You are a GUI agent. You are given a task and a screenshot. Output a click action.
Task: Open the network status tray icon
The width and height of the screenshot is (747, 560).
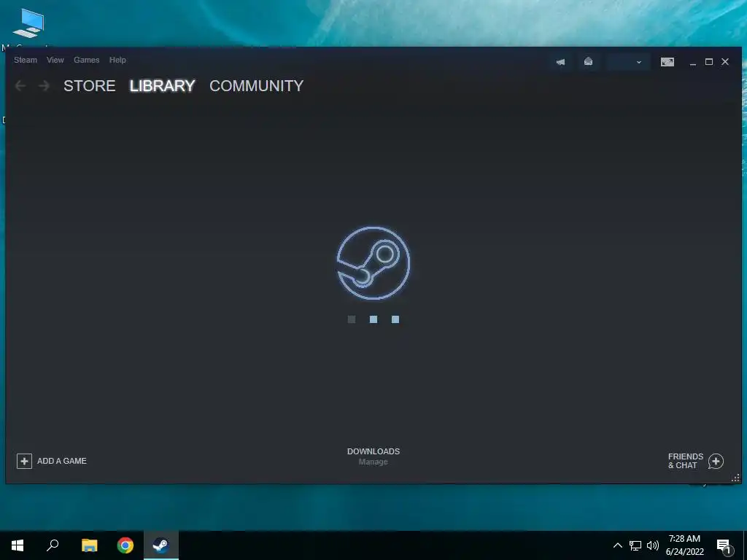[635, 545]
